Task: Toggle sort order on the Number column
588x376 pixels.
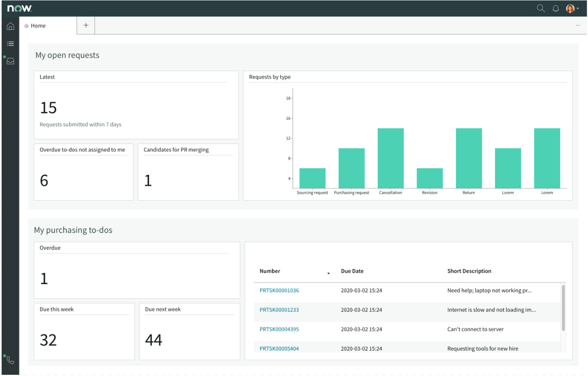Action: click(329, 274)
